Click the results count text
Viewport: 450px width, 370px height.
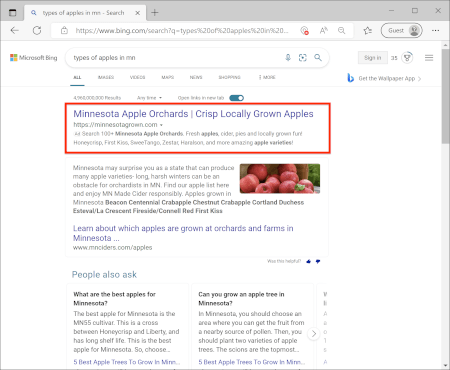[x=97, y=98]
